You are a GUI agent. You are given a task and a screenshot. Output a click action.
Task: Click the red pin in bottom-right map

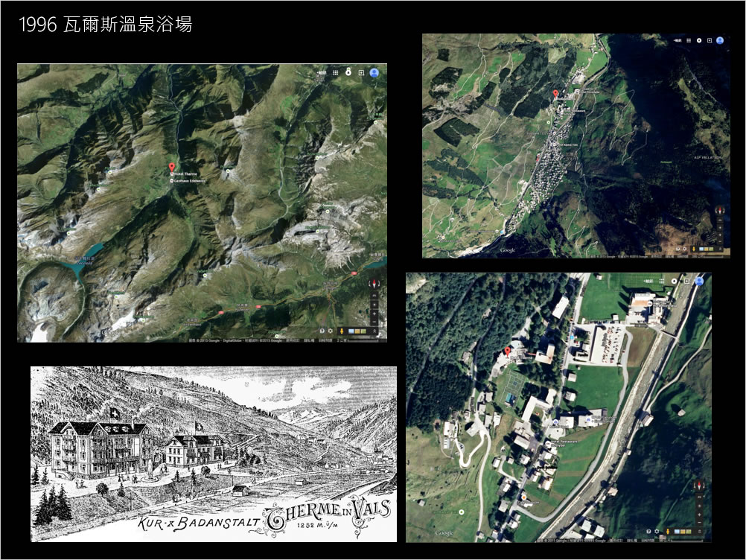[508, 351]
